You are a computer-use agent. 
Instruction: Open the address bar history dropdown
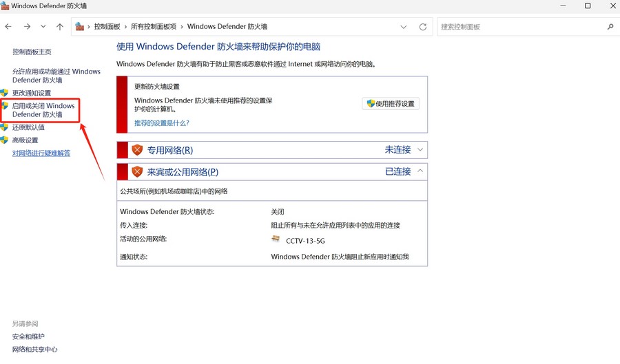tap(403, 27)
